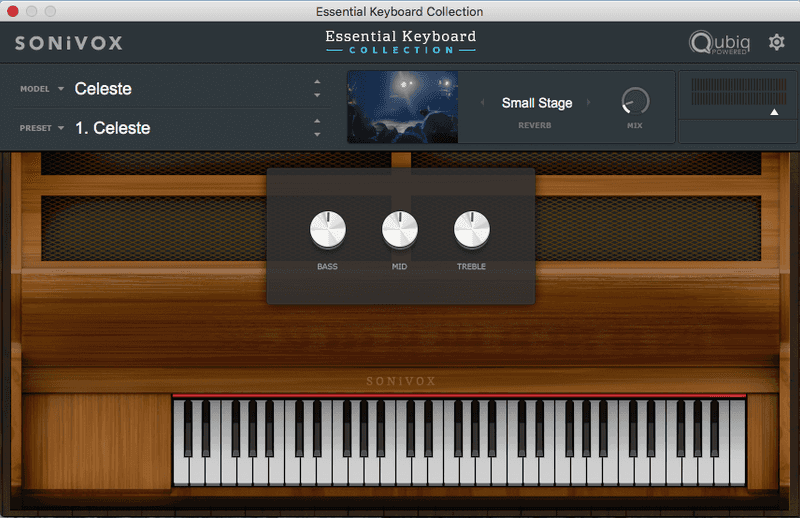This screenshot has height=518, width=800.
Task: Open the settings gear icon
Action: point(777,42)
